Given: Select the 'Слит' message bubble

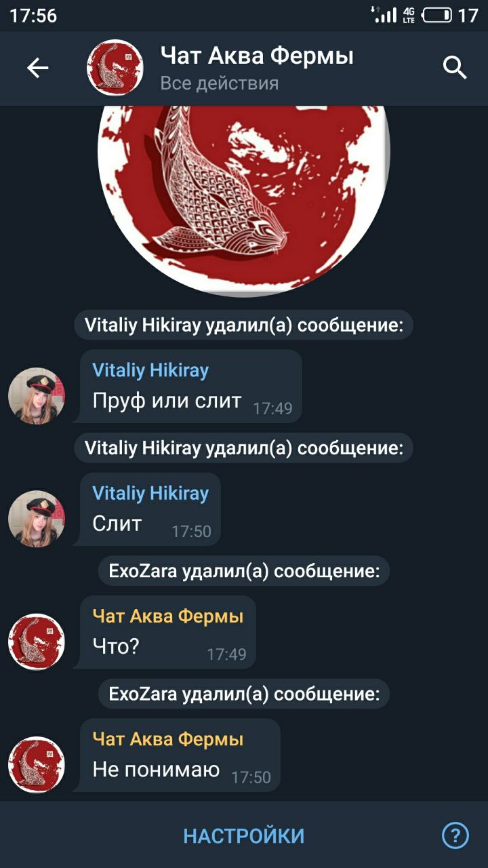Looking at the screenshot, I should pyautogui.click(x=146, y=509).
